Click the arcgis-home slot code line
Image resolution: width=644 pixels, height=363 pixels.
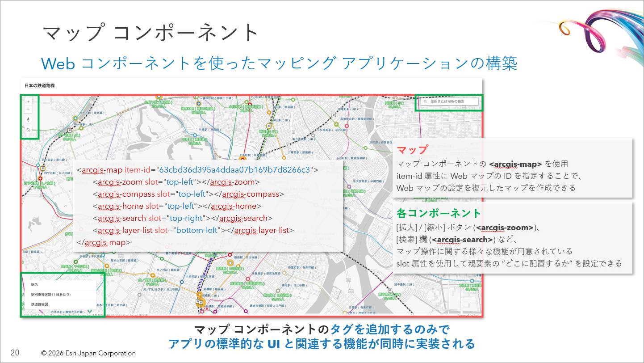tap(177, 206)
